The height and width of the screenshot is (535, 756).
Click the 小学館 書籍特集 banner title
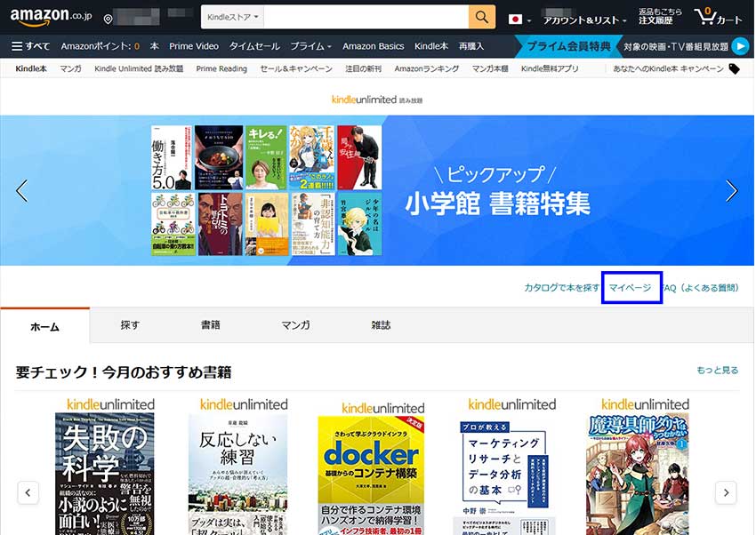[497, 204]
